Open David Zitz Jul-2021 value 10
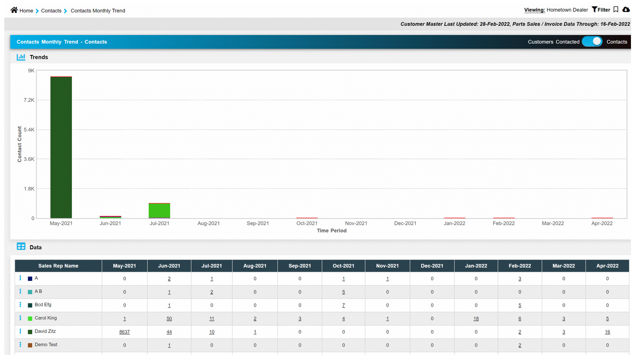The width and height of the screenshot is (637, 364). 211,332
